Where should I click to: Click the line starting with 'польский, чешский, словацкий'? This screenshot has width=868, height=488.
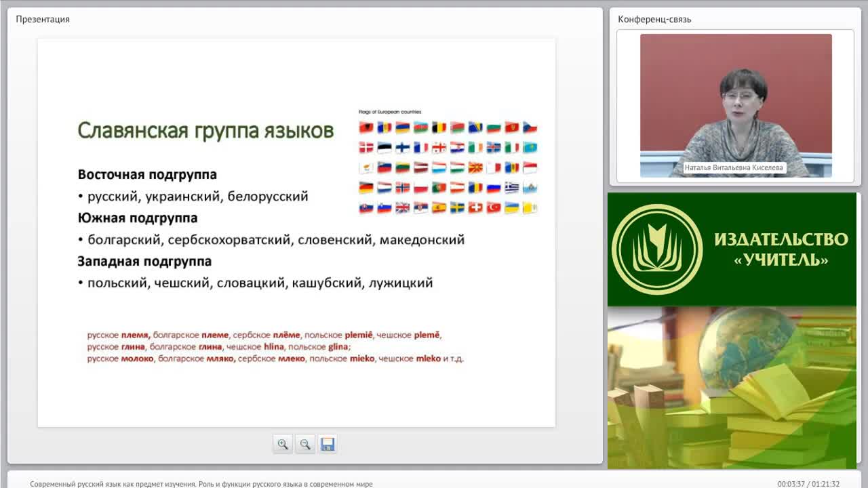point(256,283)
